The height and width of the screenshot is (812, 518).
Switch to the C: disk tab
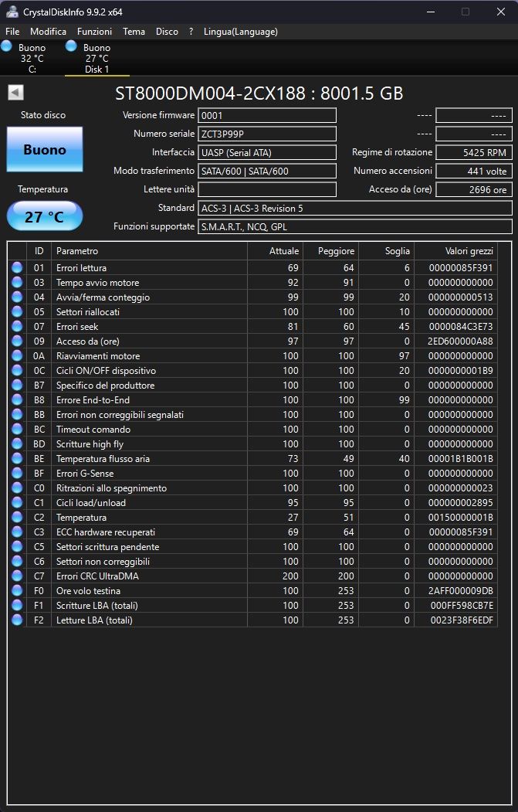click(x=32, y=58)
